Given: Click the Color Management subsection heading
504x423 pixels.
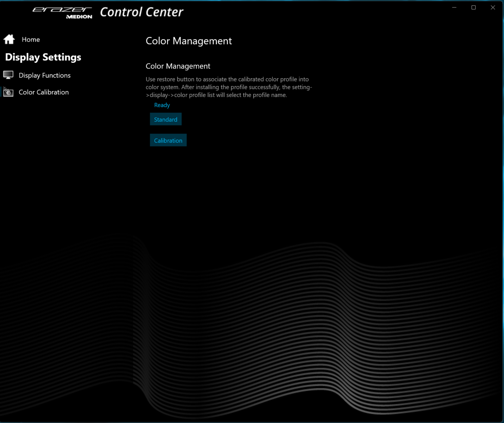Looking at the screenshot, I should coord(178,66).
